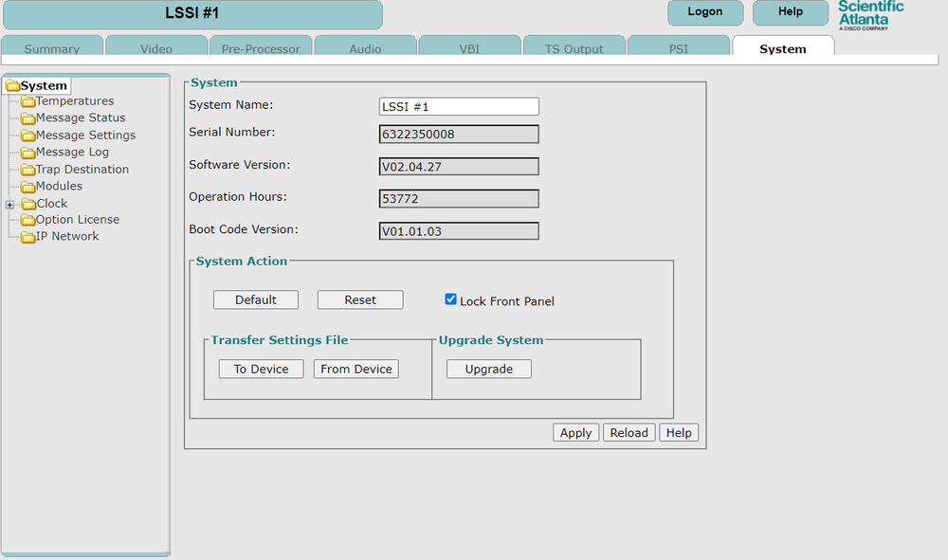Open the TS Output tab
Viewport: 948px width, 560px height.
574,46
